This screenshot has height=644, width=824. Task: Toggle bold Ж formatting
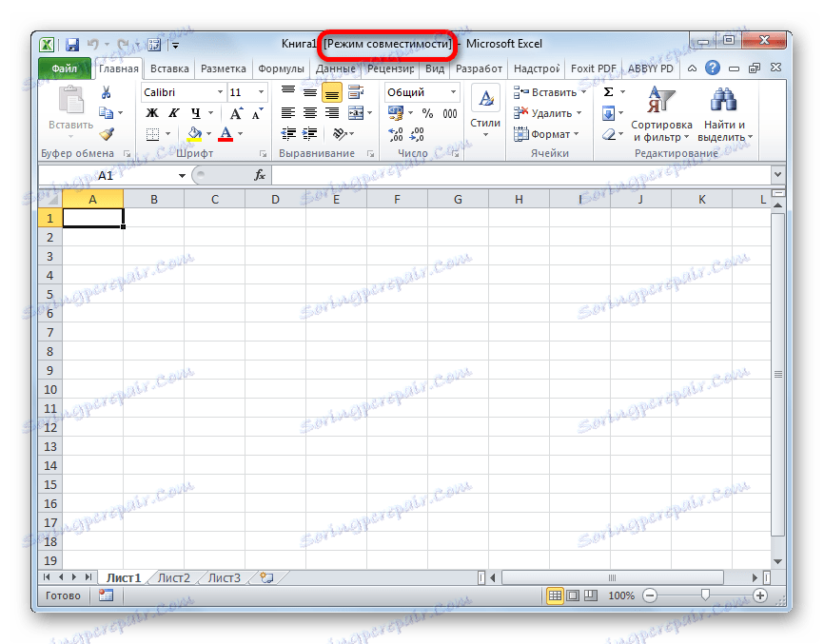[x=152, y=113]
